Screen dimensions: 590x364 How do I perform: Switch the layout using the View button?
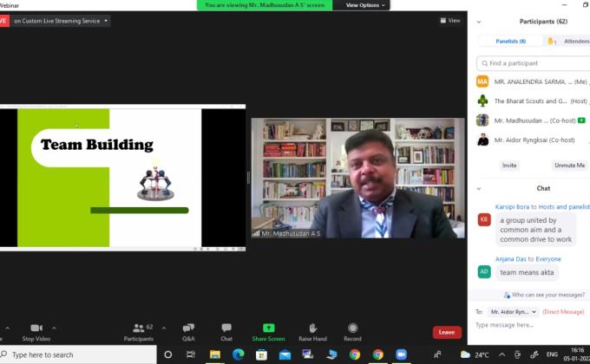coord(449,21)
